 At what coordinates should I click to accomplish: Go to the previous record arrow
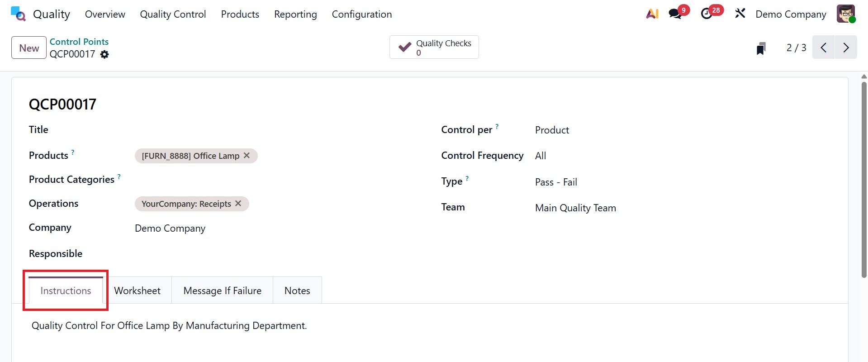tap(824, 48)
